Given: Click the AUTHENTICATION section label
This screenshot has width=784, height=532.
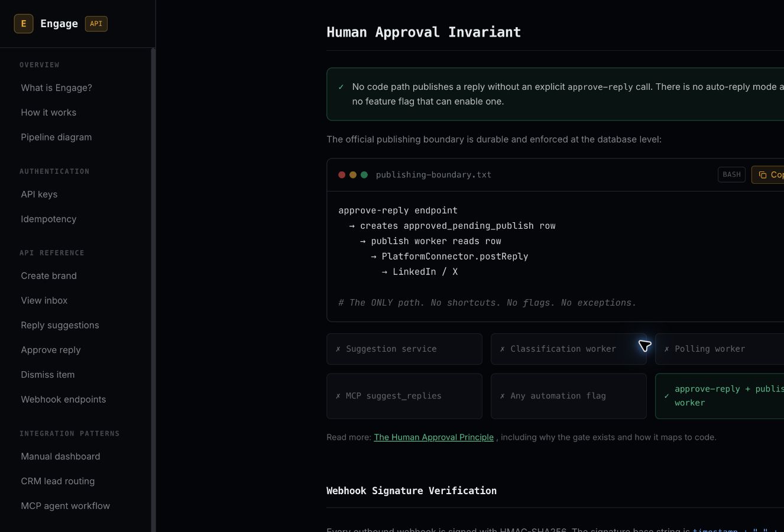Looking at the screenshot, I should click(x=54, y=171).
